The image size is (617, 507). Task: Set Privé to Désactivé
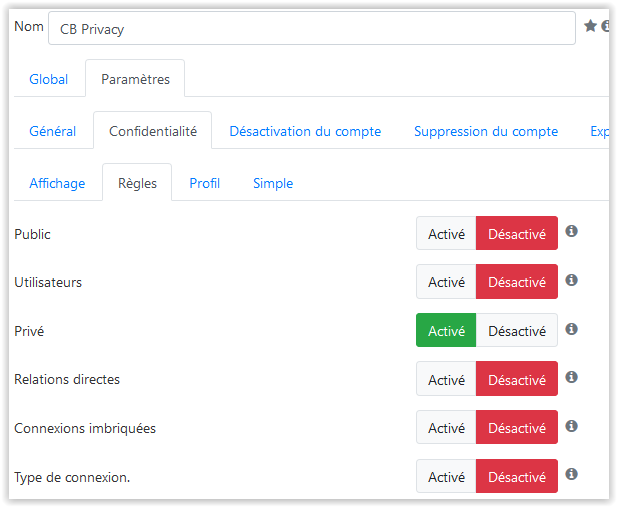[x=517, y=330]
